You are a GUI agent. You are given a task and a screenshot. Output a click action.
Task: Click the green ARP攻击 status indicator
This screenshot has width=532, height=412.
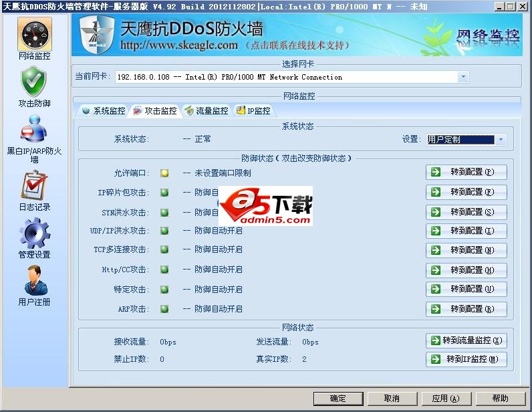coord(164,309)
